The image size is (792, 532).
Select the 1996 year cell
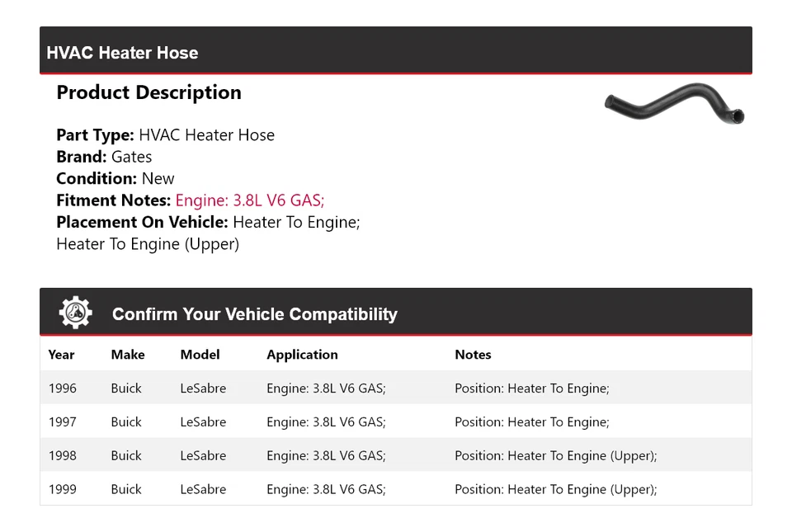62,388
